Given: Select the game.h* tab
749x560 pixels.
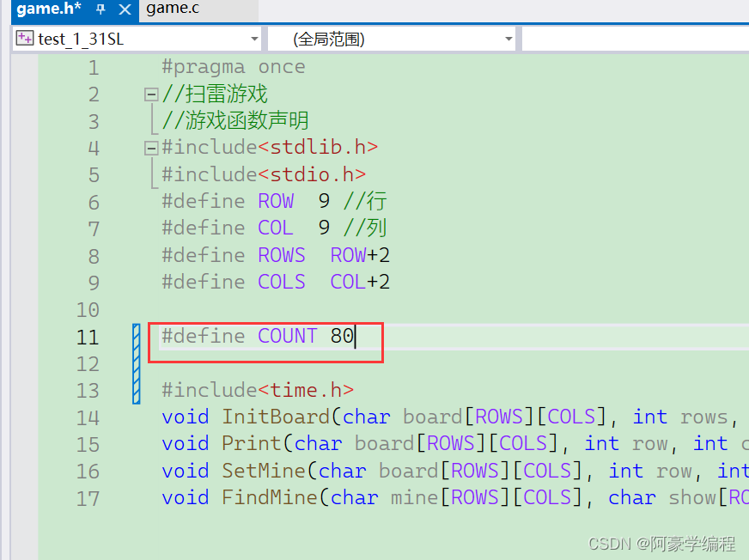Looking at the screenshot, I should [x=48, y=9].
